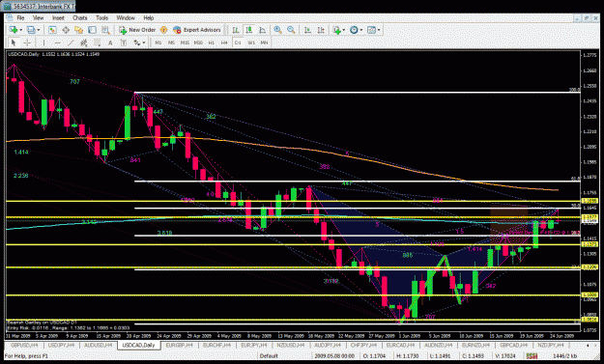Open the Help menu

[148, 17]
